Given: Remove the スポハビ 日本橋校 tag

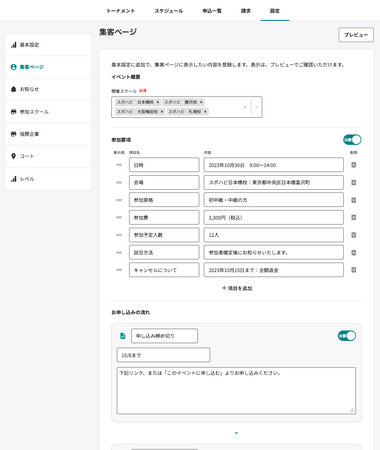Looking at the screenshot, I should 158,102.
